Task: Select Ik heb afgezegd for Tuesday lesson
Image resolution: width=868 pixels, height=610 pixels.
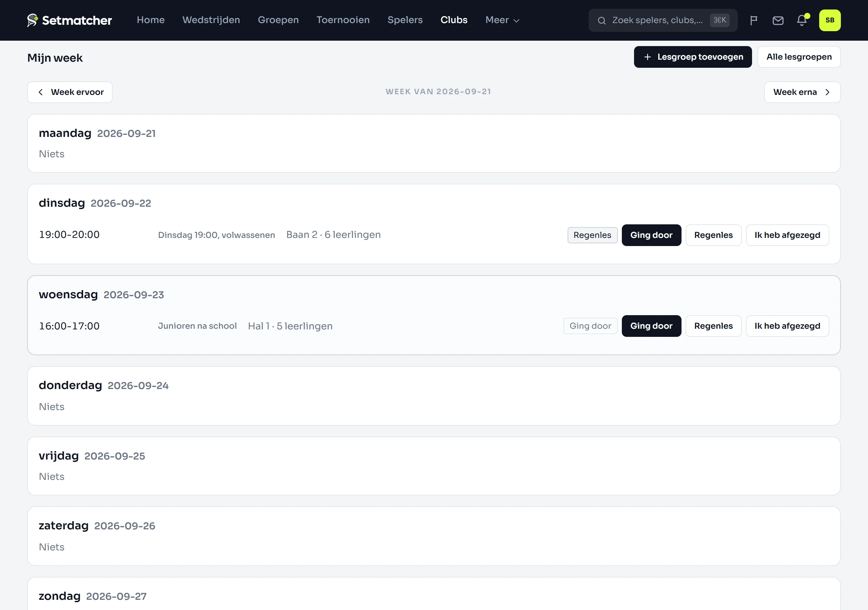Action: coord(787,235)
